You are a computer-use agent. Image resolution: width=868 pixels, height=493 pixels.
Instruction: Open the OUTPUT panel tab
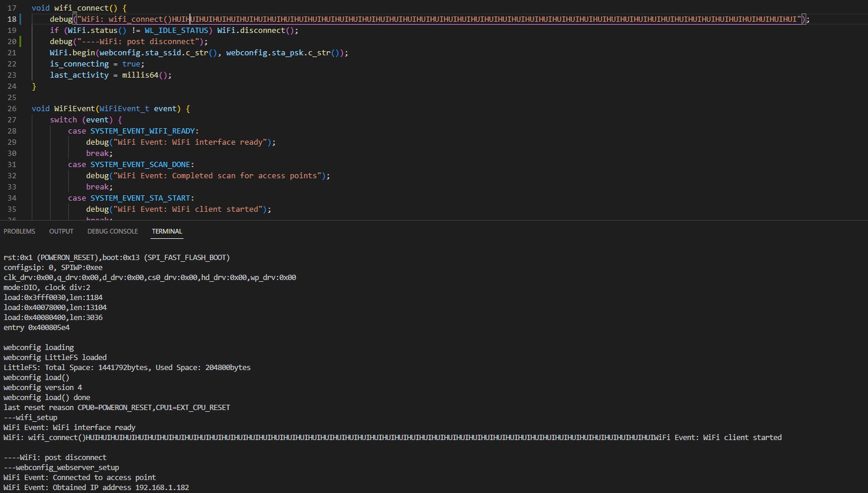61,231
